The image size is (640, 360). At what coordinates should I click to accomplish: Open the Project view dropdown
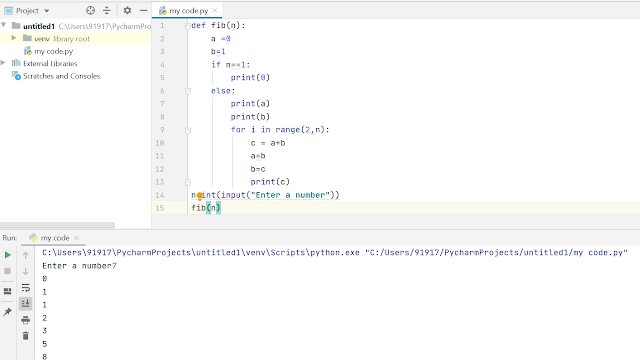pos(47,11)
